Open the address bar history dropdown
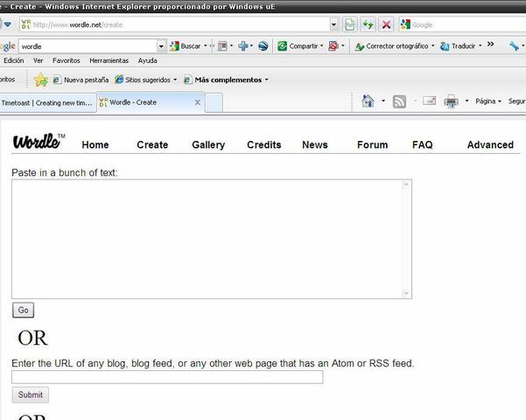The width and height of the screenshot is (526, 420). point(333,24)
